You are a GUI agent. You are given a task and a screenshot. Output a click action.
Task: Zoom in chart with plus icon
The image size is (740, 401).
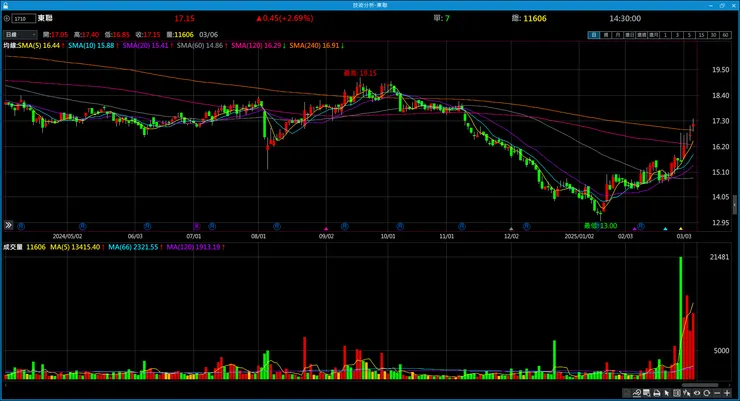coord(727,393)
